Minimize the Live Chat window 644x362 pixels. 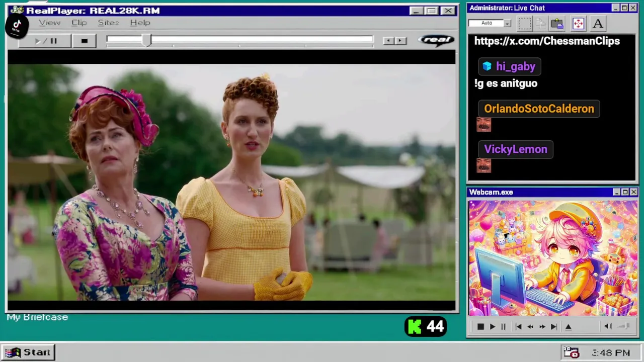[616, 8]
